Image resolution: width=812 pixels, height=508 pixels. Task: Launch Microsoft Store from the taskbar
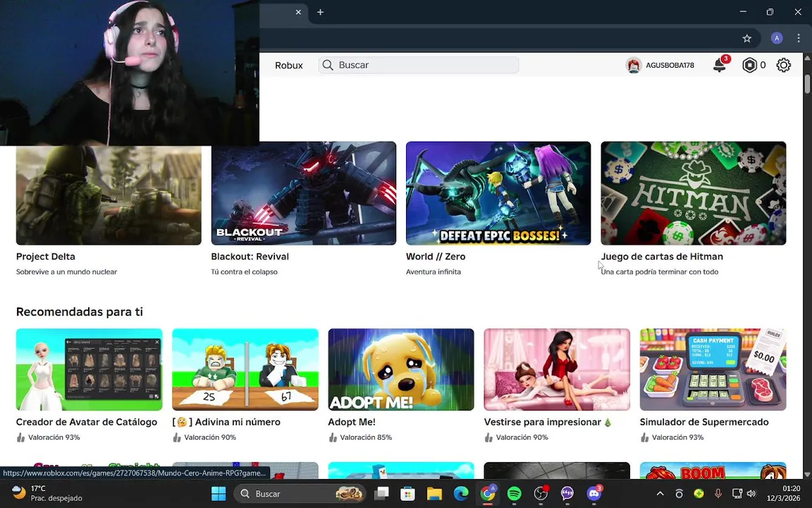(x=408, y=493)
